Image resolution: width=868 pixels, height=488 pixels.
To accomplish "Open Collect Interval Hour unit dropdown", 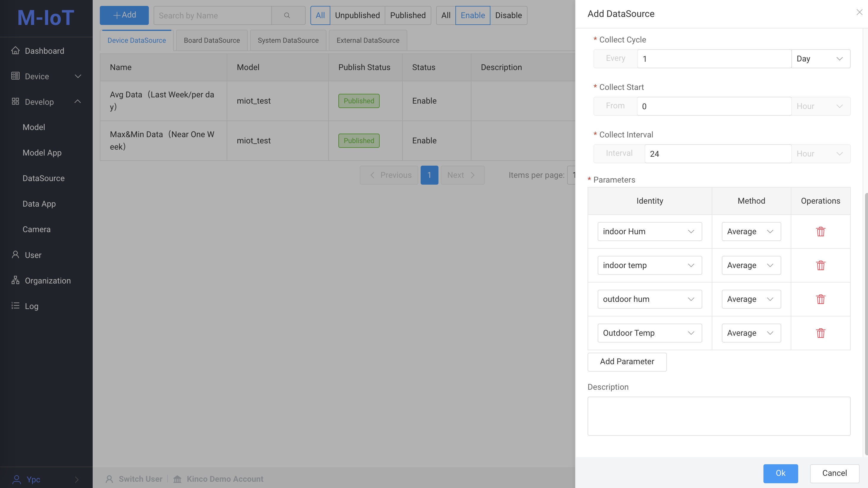I will point(820,154).
